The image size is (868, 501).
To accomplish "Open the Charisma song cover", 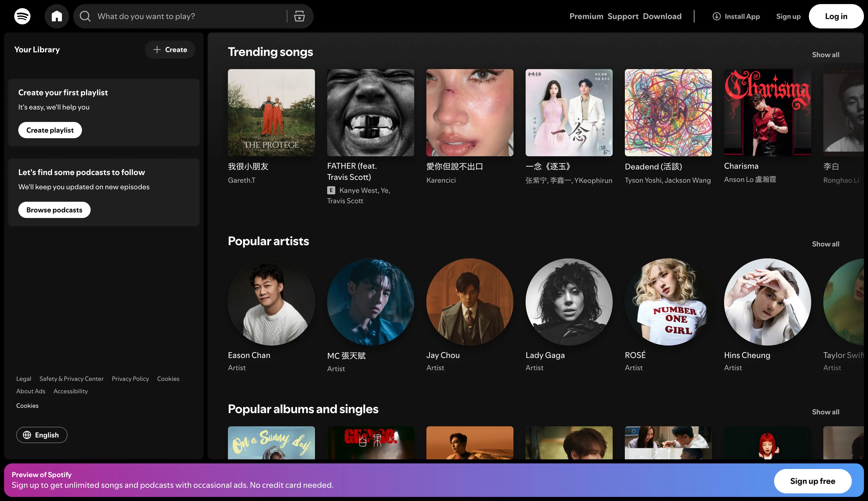I will click(x=767, y=113).
